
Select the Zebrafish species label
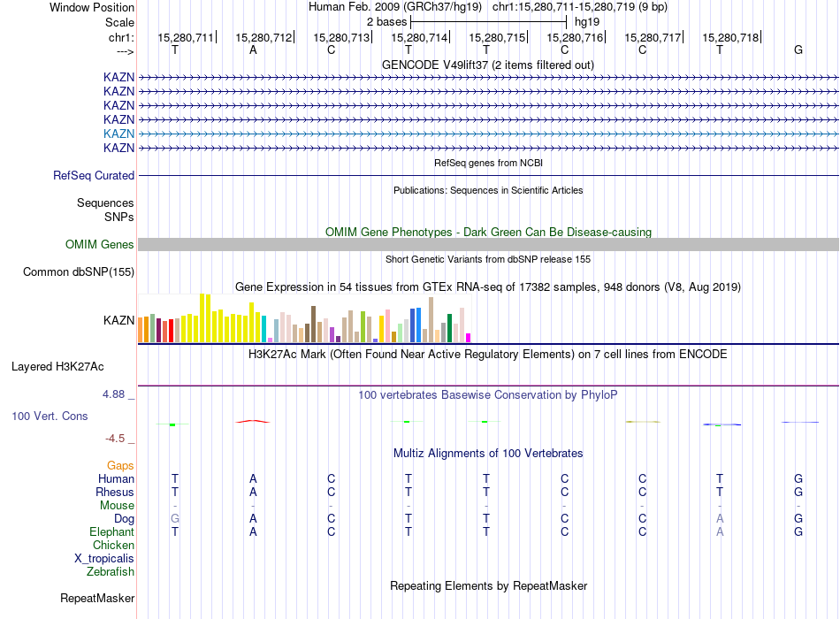click(x=111, y=572)
